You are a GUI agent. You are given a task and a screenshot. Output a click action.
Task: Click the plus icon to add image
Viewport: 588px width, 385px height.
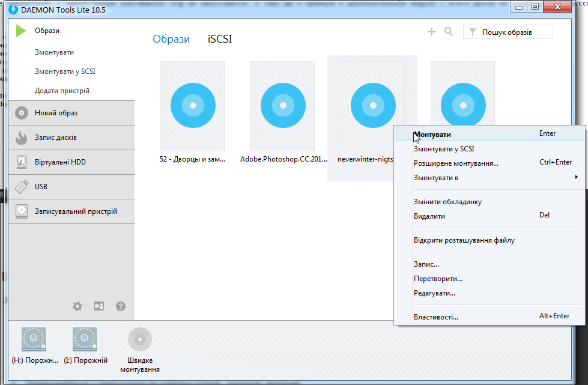point(431,32)
